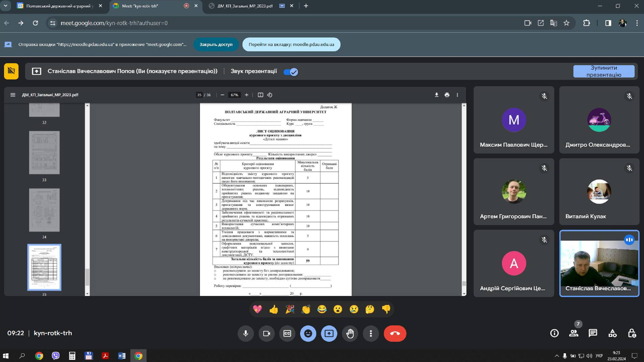Toggle PDF sidebar hamburger menu
Screen dimensions: 644x362
coord(13,95)
